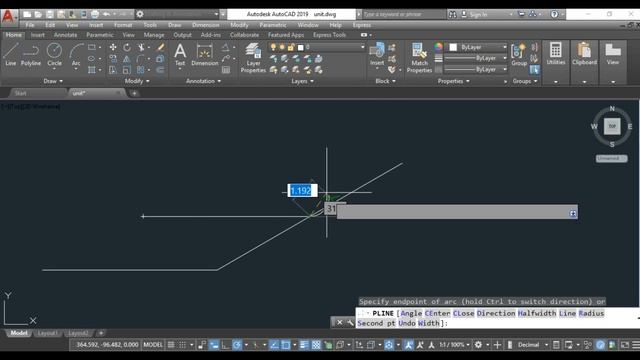
Task: Open the Clipboard panel
Action: coord(584,54)
